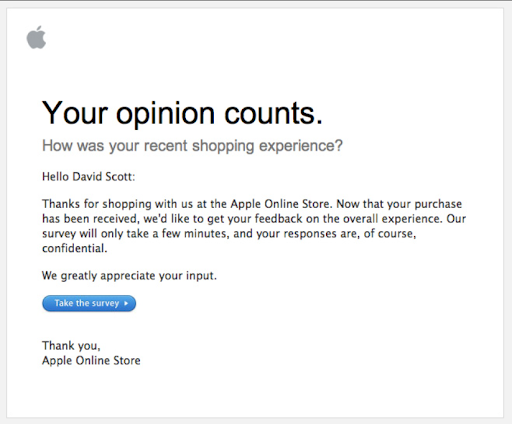
Task: Click the "Hello David Scott:" greeting
Action: pos(89,176)
